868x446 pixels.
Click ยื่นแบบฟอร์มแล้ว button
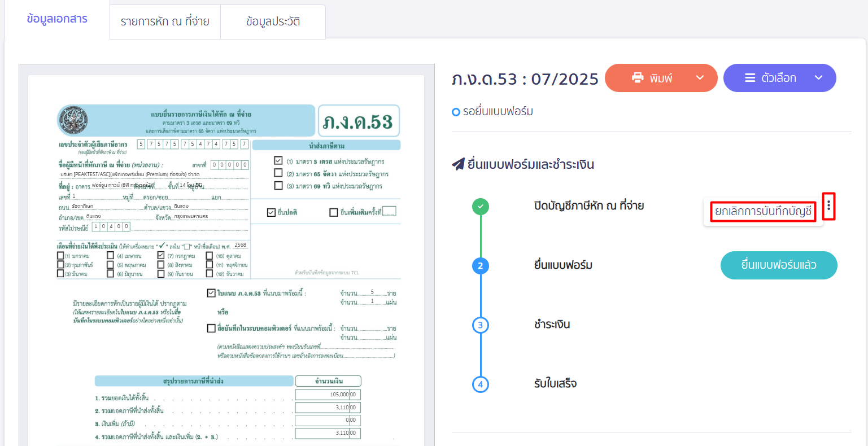click(x=779, y=265)
